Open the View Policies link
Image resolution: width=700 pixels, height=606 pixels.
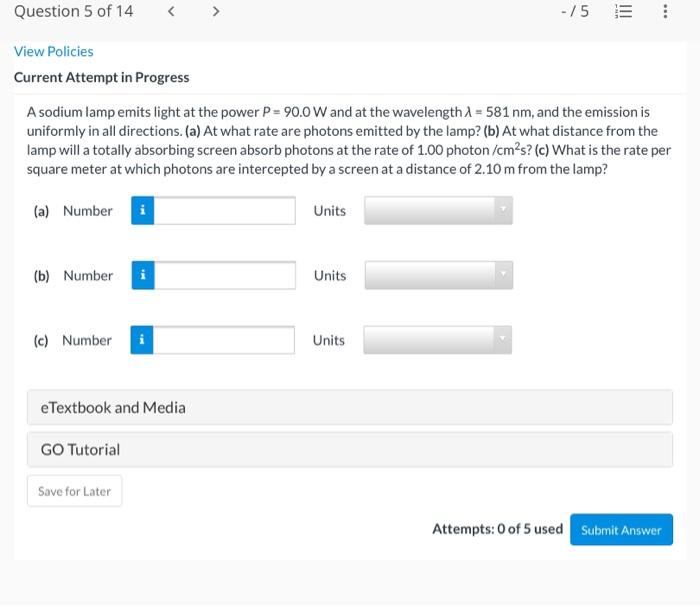coord(54,51)
